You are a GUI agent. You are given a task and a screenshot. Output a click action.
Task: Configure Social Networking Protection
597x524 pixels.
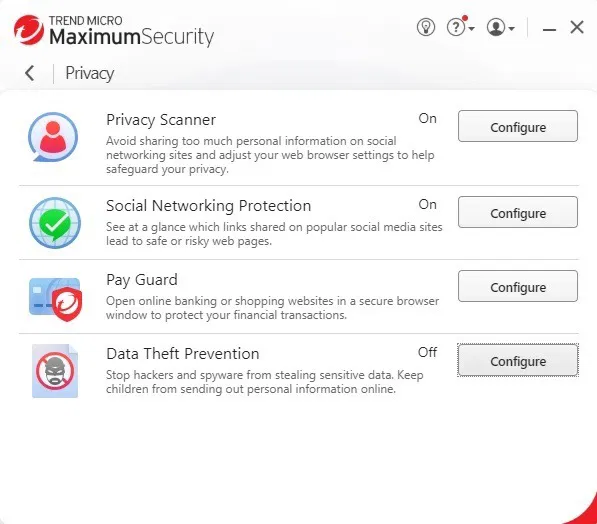tap(518, 212)
